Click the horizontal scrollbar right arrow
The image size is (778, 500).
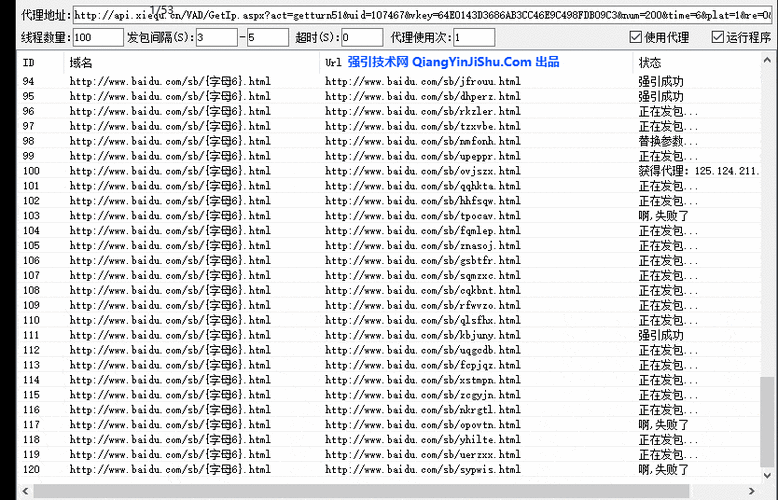point(752,491)
